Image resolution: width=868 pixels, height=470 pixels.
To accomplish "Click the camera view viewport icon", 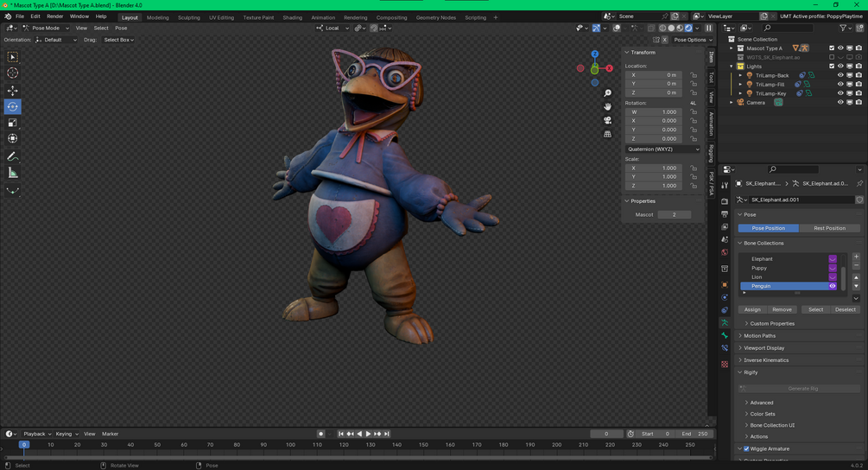I will point(608,120).
